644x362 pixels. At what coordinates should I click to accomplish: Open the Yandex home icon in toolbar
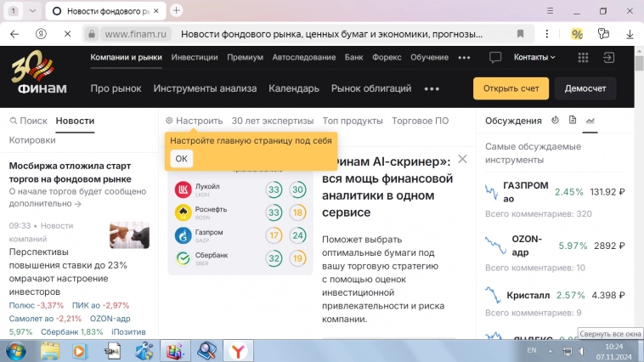(x=41, y=34)
